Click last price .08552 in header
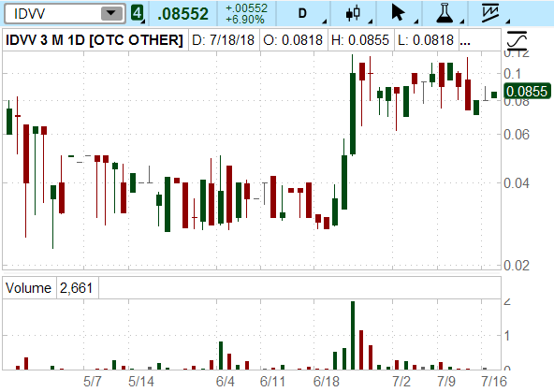The width and height of the screenshot is (554, 392). (183, 14)
